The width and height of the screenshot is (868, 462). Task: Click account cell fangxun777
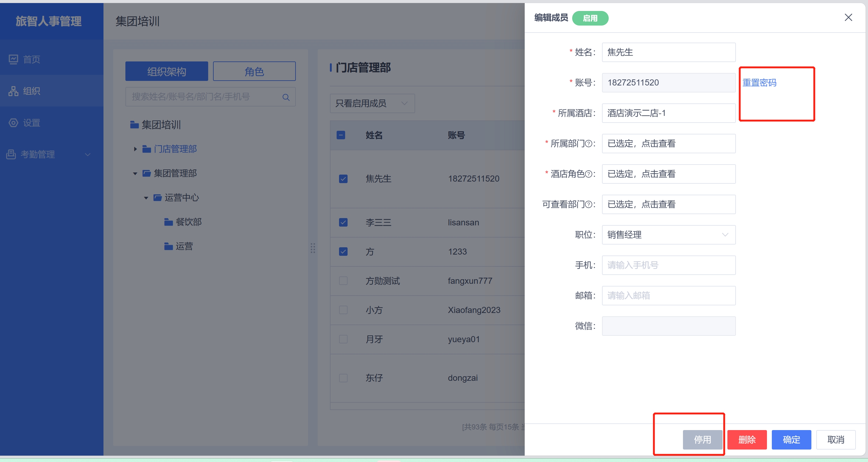click(x=470, y=281)
